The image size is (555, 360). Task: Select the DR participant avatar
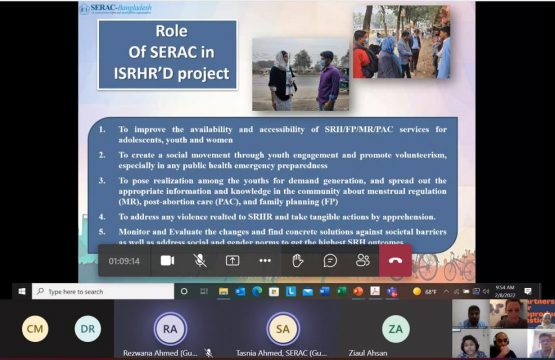coord(88,329)
